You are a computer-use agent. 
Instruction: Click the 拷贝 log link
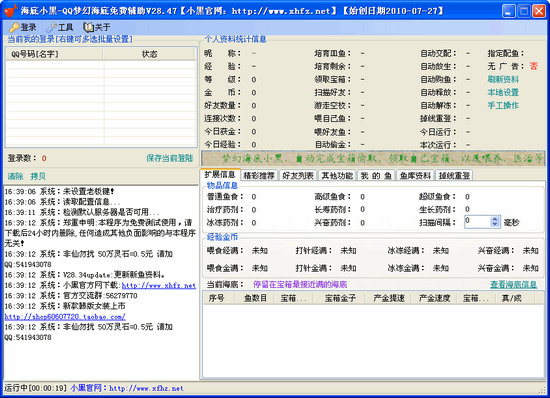point(38,176)
